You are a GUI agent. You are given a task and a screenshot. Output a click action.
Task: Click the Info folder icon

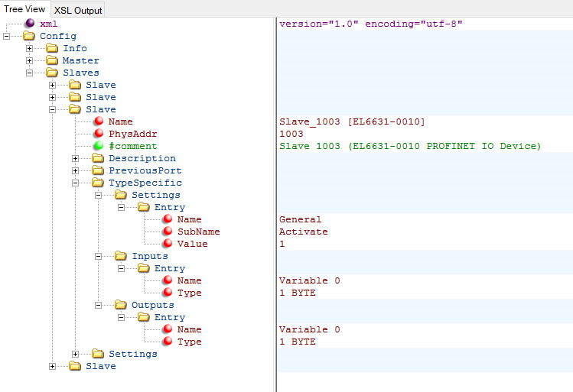tap(52, 48)
